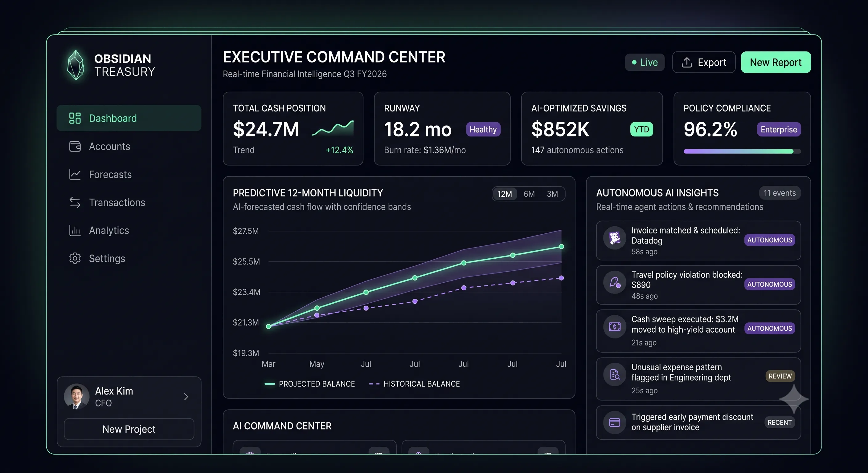The width and height of the screenshot is (868, 473).
Task: Click the Accounts wallet icon
Action: [75, 147]
